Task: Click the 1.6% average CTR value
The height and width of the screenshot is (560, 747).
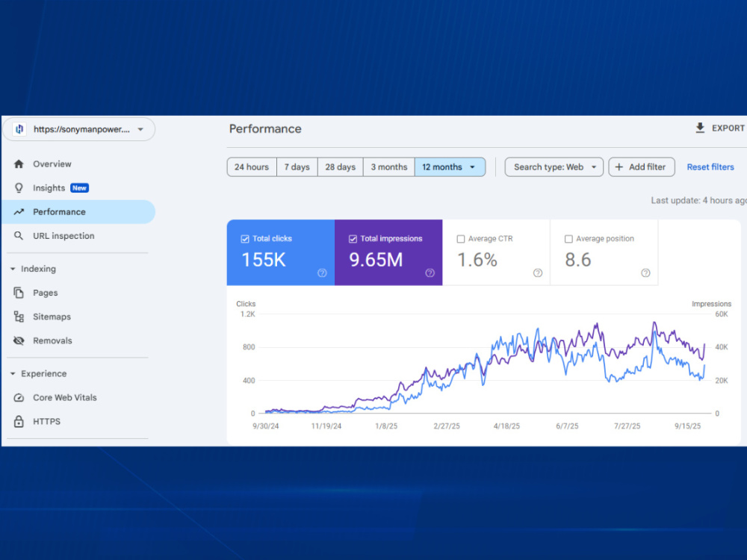Action: coord(477,260)
